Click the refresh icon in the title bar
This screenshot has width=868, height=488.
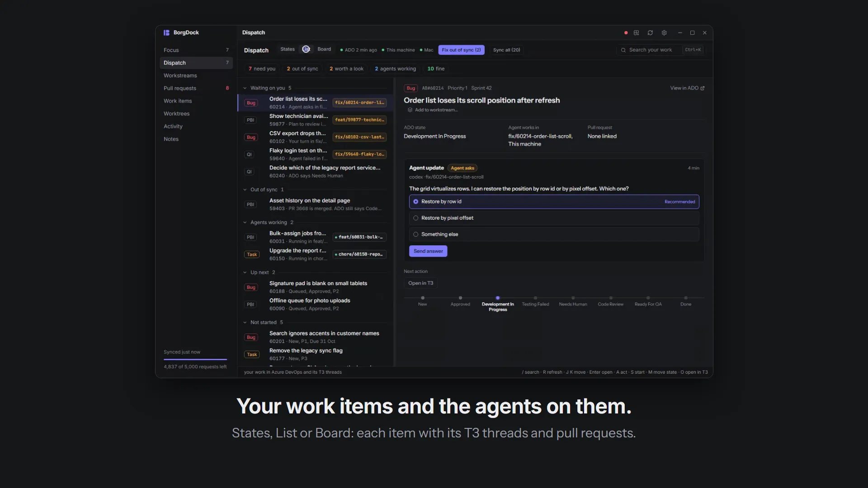(x=650, y=33)
